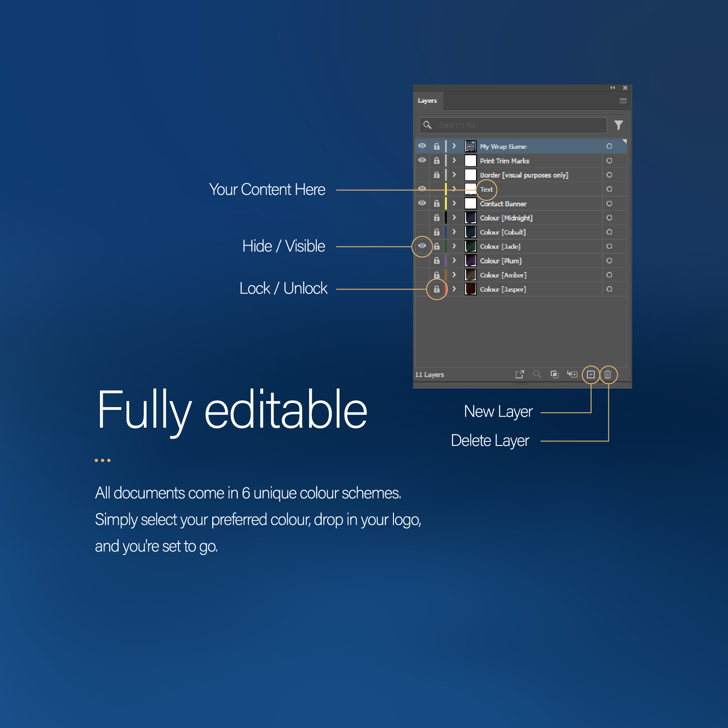Click the Search All layers field

coord(520,125)
